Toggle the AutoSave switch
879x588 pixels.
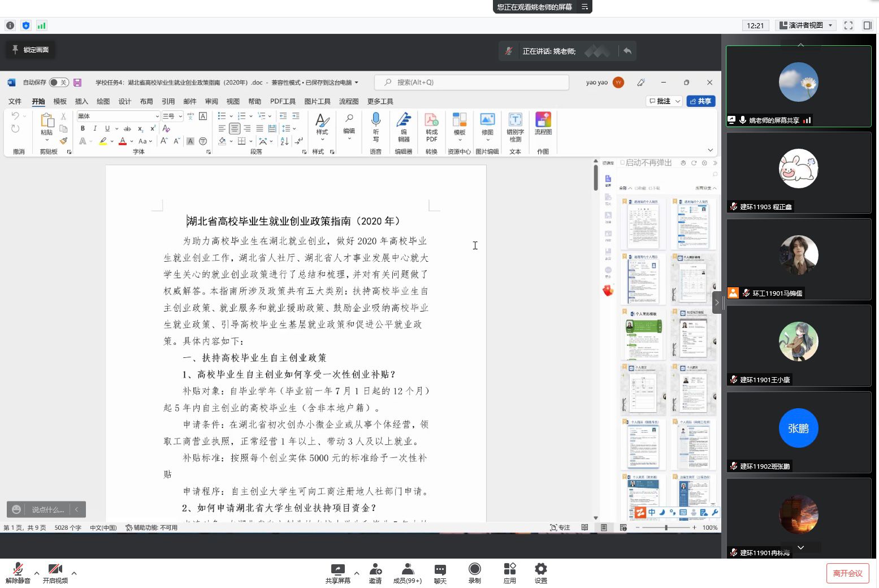[58, 83]
